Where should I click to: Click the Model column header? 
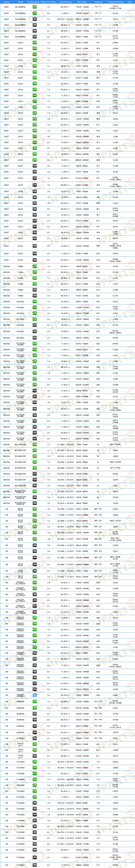point(21,2)
